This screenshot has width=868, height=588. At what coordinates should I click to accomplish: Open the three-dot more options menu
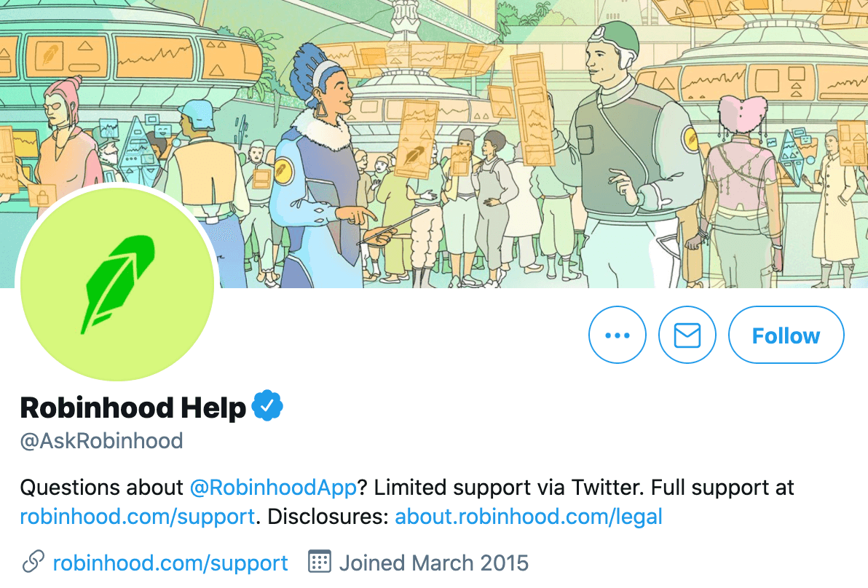(618, 335)
